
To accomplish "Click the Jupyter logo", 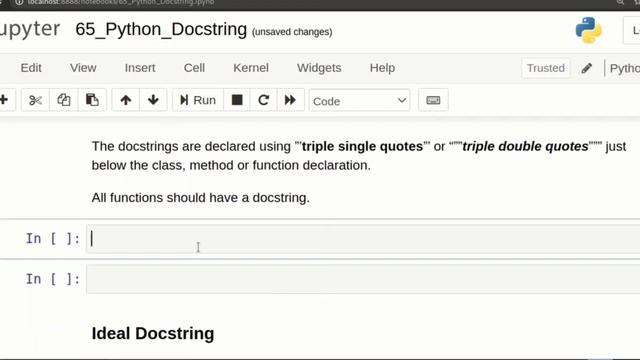I will [29, 29].
